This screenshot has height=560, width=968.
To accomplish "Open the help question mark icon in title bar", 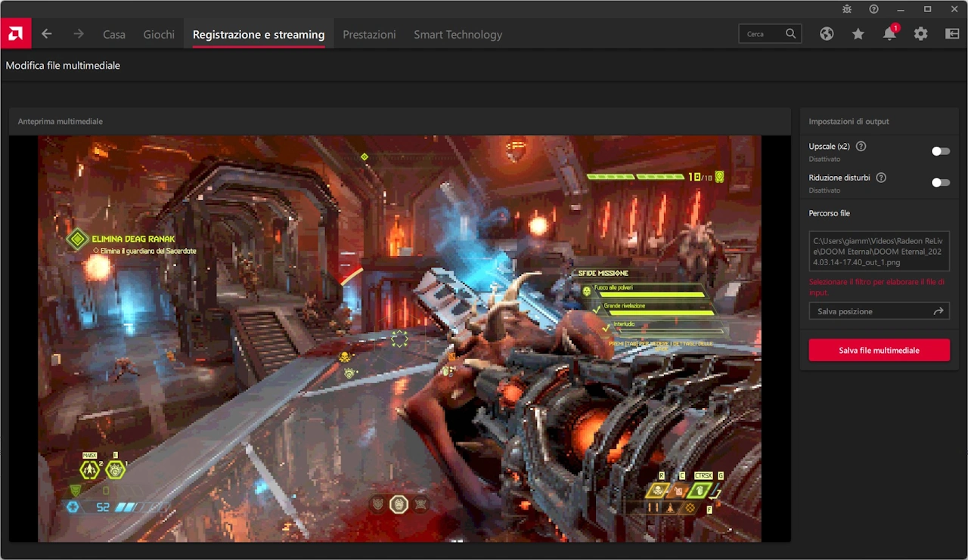I will pyautogui.click(x=873, y=9).
